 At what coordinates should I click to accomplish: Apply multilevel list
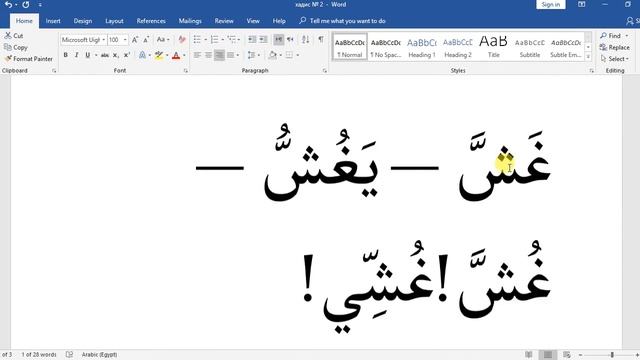[232, 40]
